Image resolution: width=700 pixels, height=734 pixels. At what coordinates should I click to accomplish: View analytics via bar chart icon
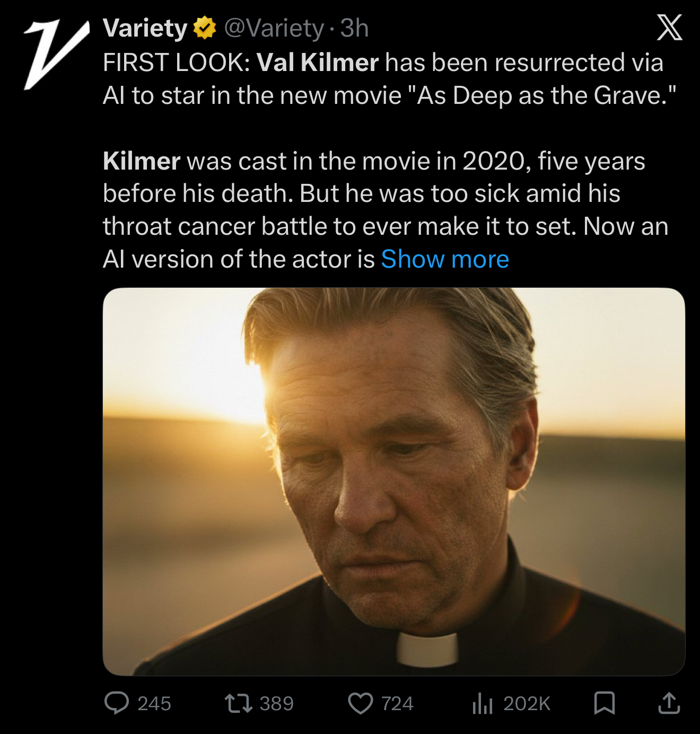click(482, 704)
